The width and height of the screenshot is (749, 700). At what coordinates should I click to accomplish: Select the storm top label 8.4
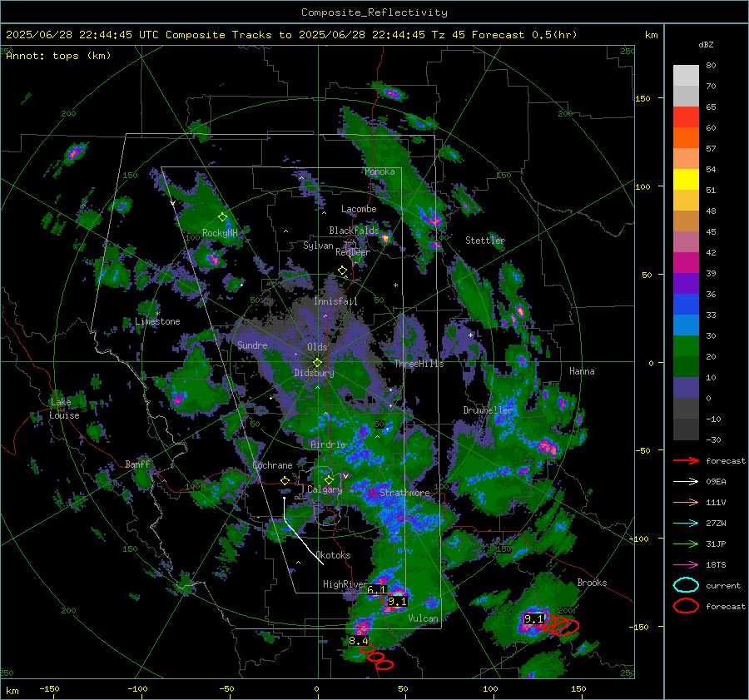click(358, 641)
